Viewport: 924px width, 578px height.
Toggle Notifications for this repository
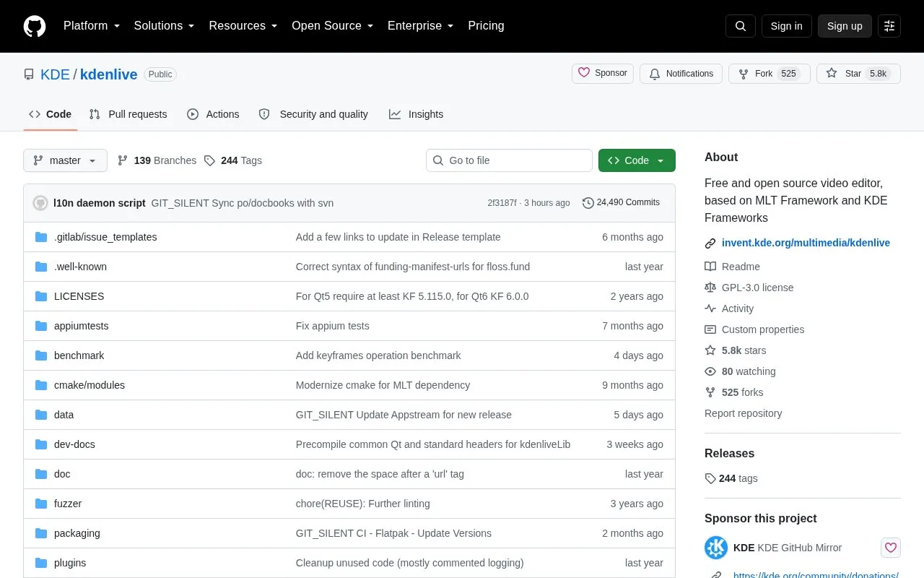(681, 74)
